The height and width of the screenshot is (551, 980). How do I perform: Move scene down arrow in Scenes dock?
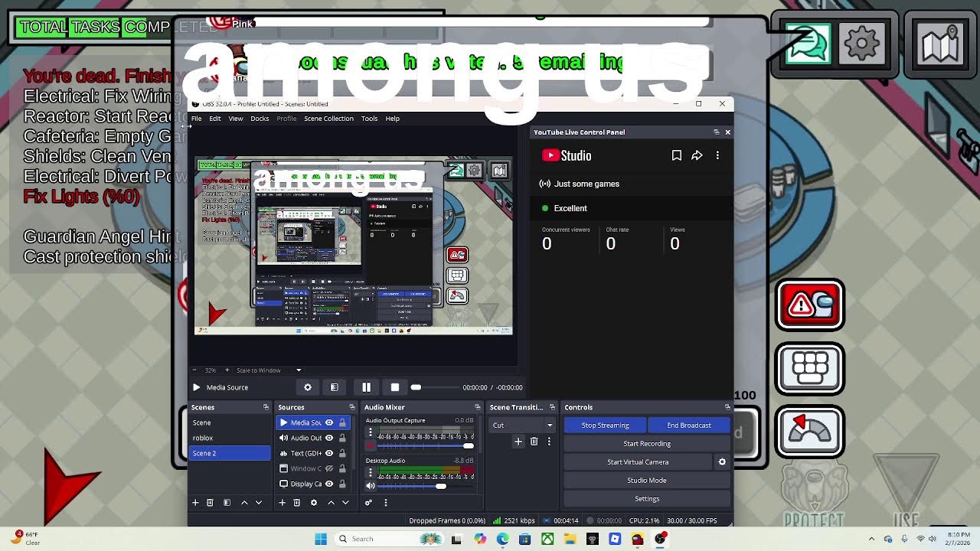[x=259, y=503]
